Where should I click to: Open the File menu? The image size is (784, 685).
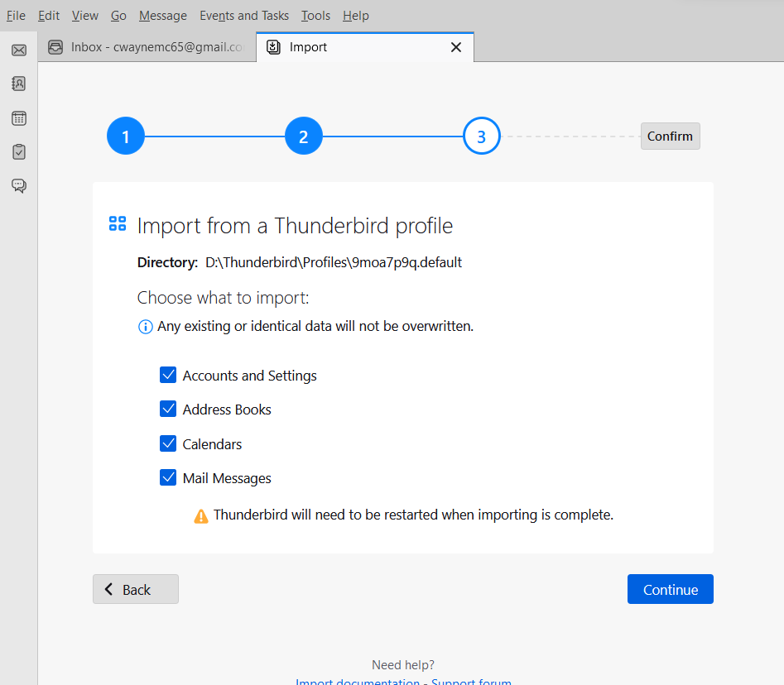(x=16, y=16)
